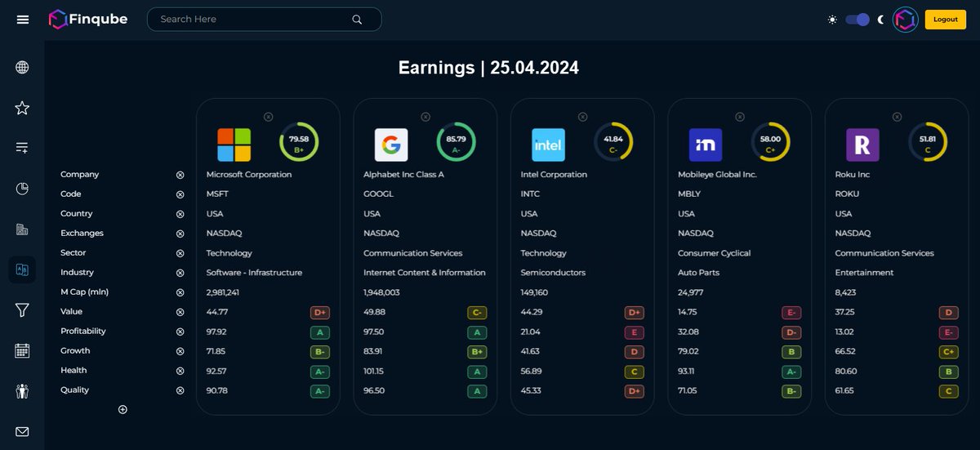This screenshot has width=980, height=450.
Task: Open the pie chart sidebar icon
Action: coord(22,189)
